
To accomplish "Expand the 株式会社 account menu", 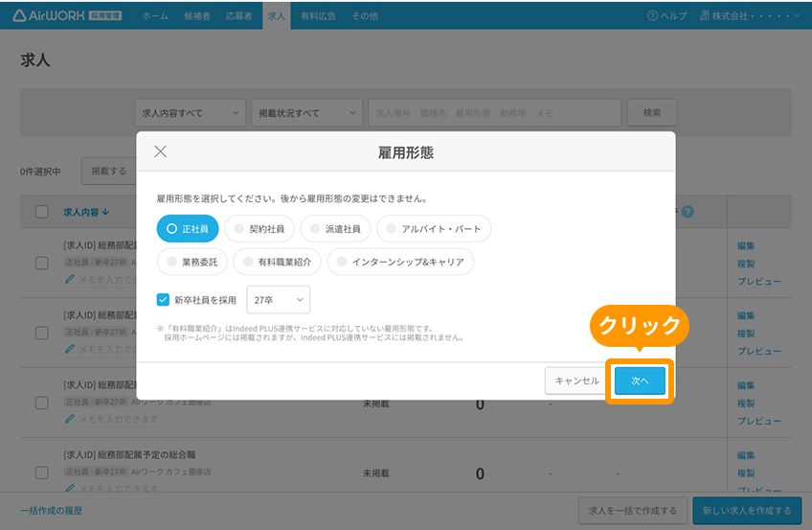I will [751, 16].
